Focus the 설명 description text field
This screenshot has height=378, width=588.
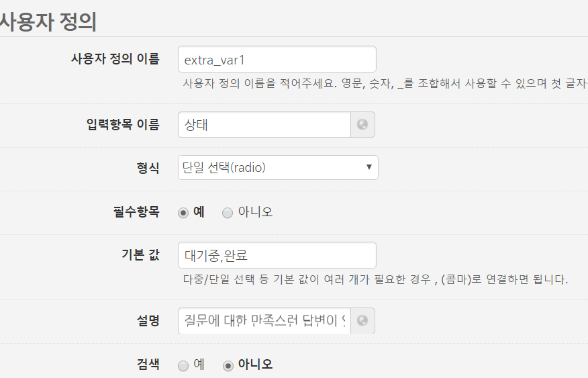point(264,321)
